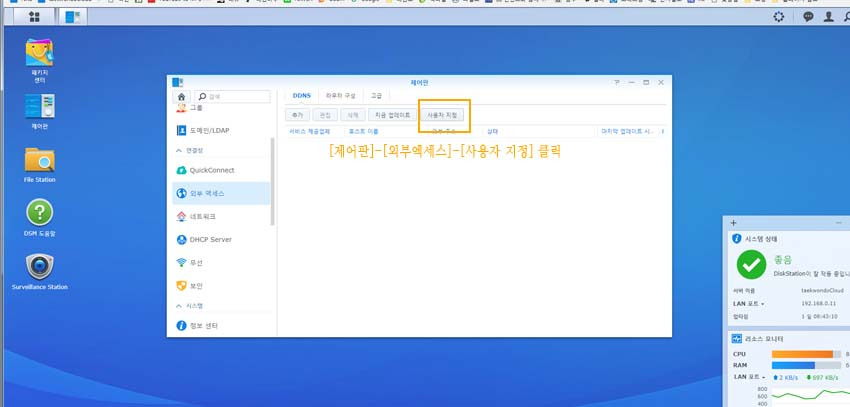This screenshot has width=850, height=407.
Task: Click the Control Panel home icon
Action: point(181,96)
